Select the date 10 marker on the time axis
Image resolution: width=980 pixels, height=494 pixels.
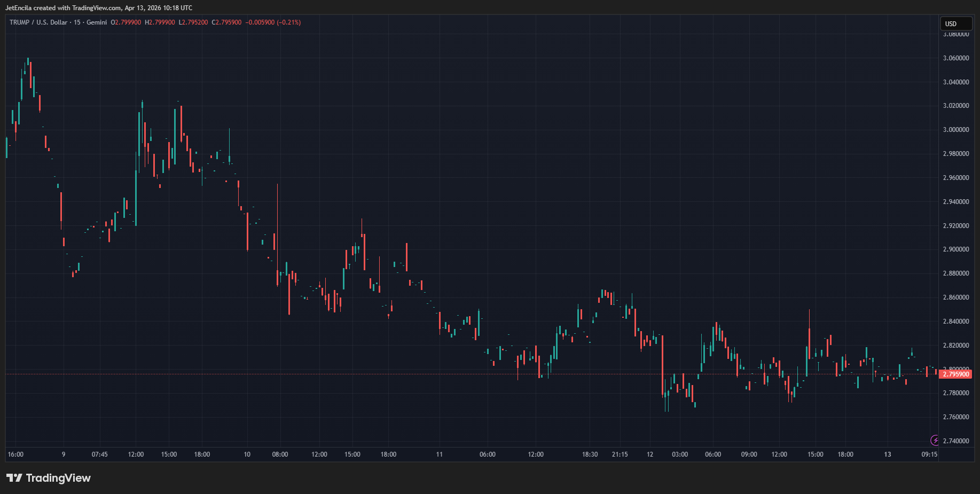point(247,454)
